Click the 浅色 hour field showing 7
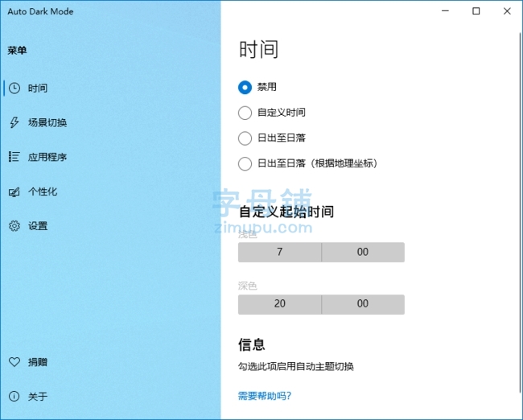 tap(279, 252)
